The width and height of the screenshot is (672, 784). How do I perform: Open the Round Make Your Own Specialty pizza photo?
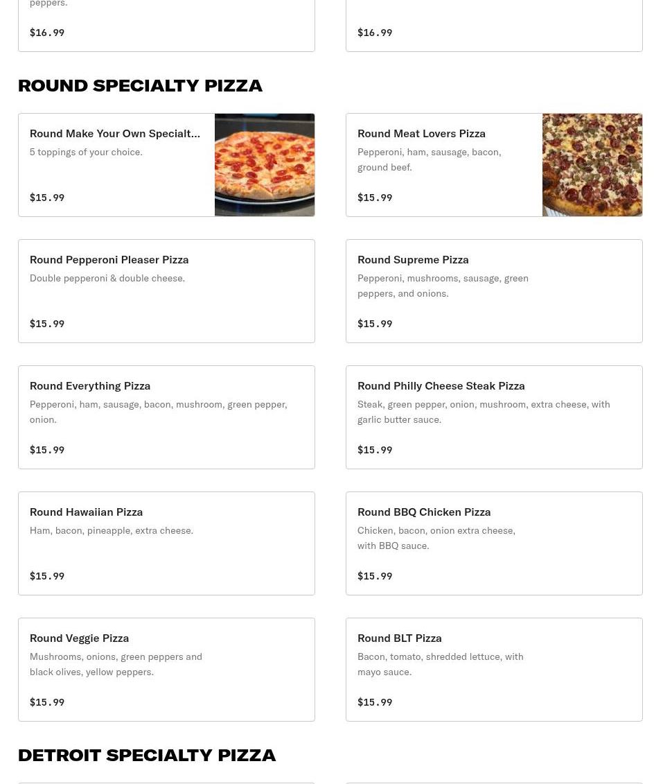click(x=265, y=165)
